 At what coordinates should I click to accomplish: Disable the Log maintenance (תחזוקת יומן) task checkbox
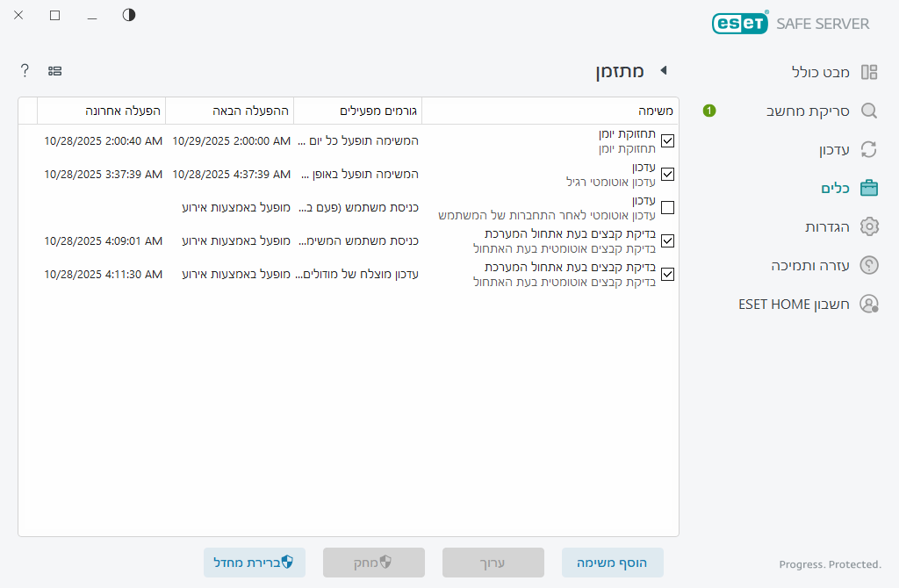[667, 140]
